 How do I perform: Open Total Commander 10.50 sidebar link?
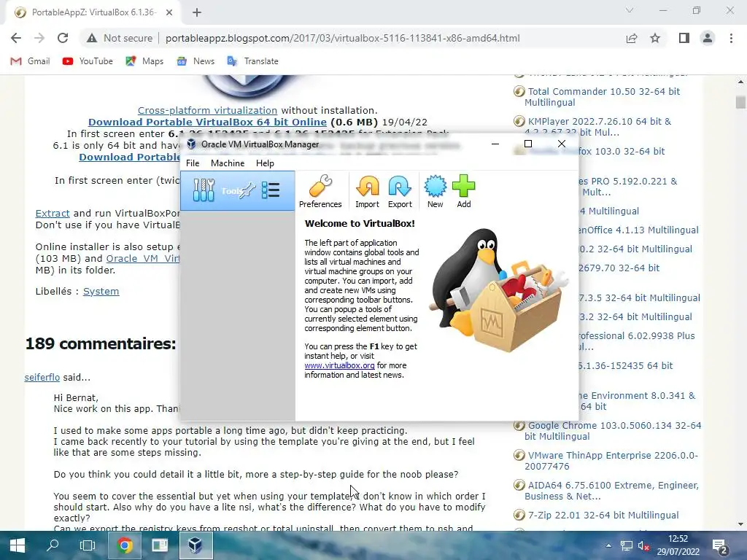pos(602,97)
